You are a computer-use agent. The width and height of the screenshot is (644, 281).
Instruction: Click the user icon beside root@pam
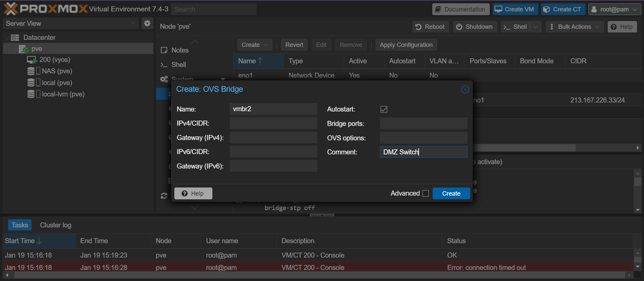coord(594,9)
